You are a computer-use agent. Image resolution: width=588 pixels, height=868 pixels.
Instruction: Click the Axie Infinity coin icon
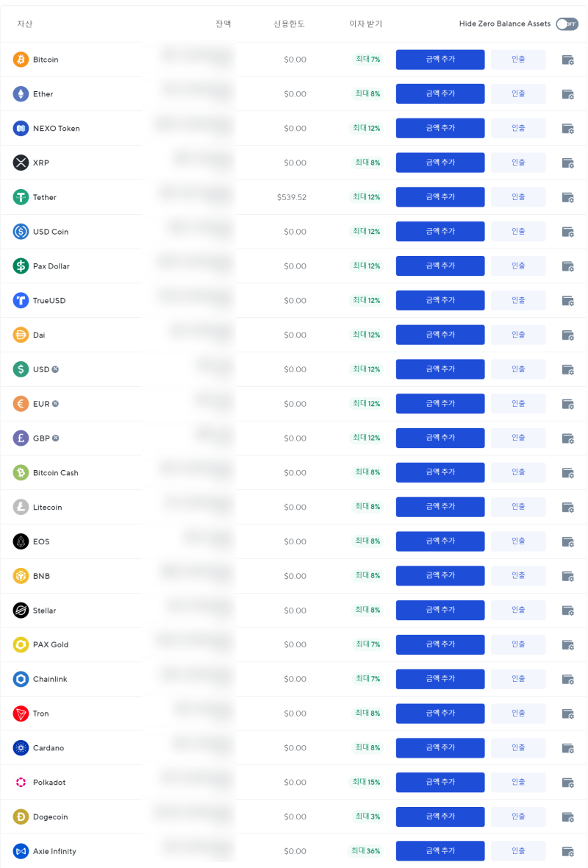point(20,851)
